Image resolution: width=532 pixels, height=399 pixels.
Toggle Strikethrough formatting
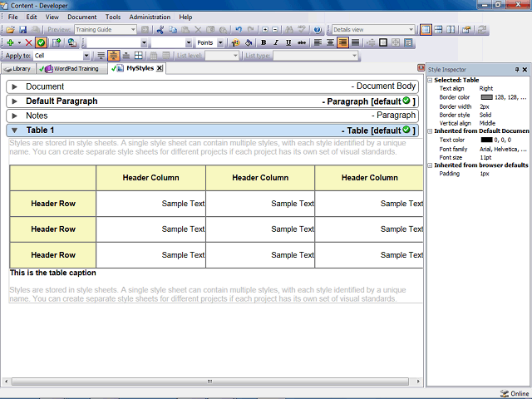301,42
